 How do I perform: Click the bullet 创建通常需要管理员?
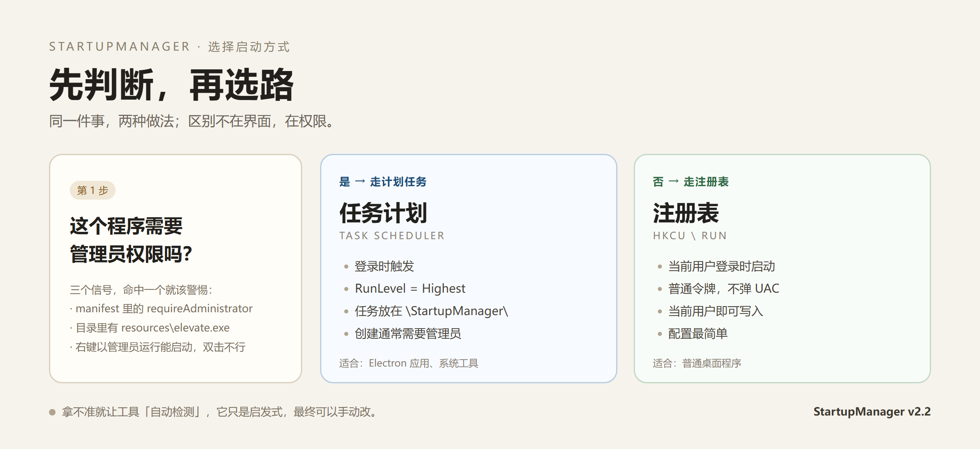tap(408, 333)
